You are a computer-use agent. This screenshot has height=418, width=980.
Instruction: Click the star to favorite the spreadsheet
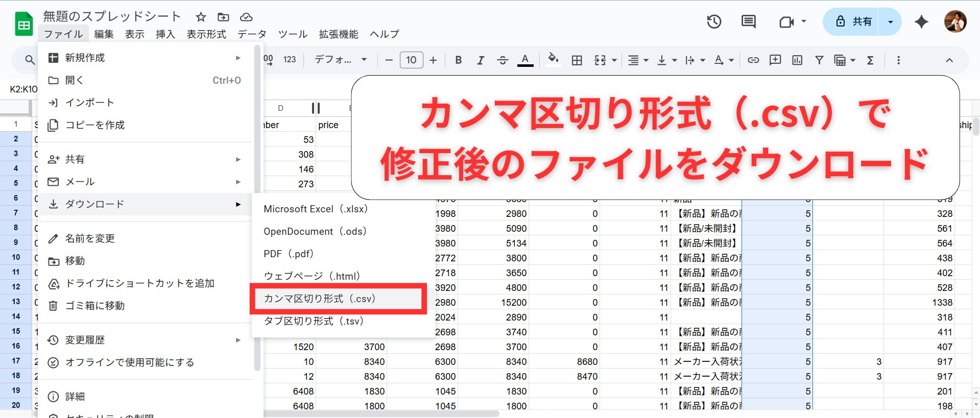tap(201, 17)
